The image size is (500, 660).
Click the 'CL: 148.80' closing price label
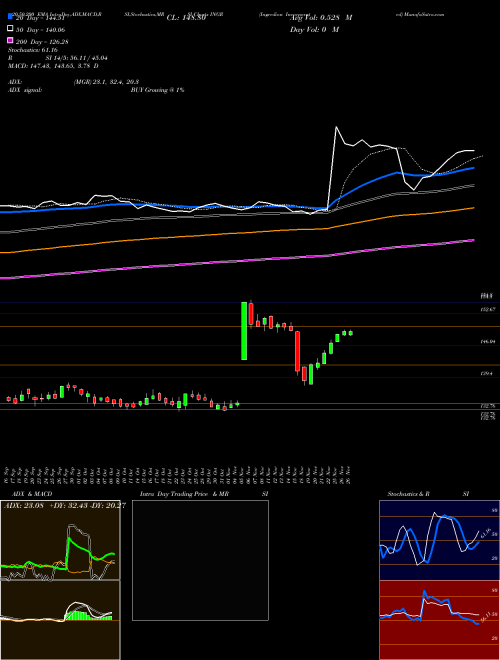186,18
